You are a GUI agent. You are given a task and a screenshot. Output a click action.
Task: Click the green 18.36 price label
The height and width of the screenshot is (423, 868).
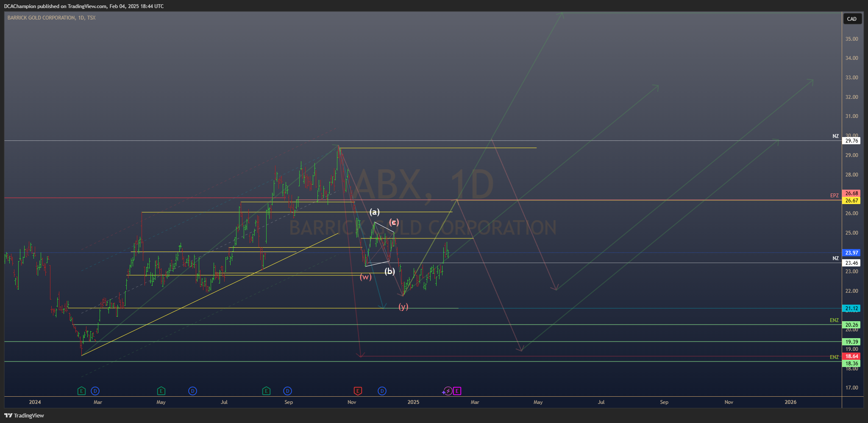[851, 364]
